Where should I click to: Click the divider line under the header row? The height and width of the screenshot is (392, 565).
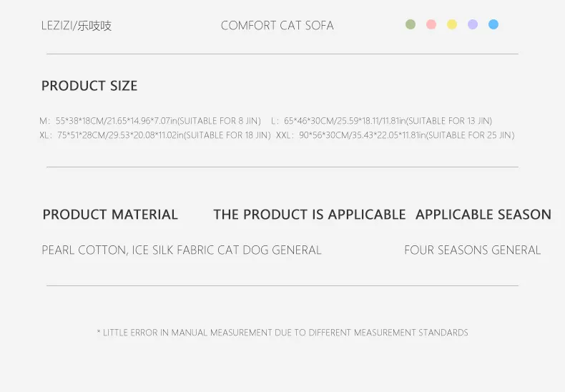(x=282, y=54)
